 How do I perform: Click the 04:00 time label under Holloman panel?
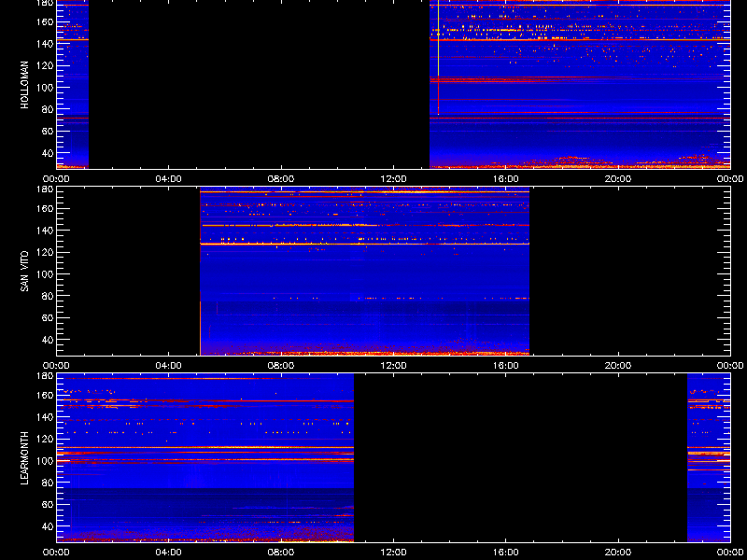click(x=169, y=179)
